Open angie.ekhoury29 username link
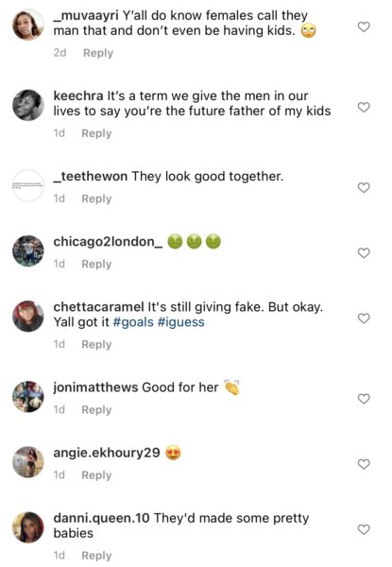The width and height of the screenshot is (392, 567). (x=107, y=453)
